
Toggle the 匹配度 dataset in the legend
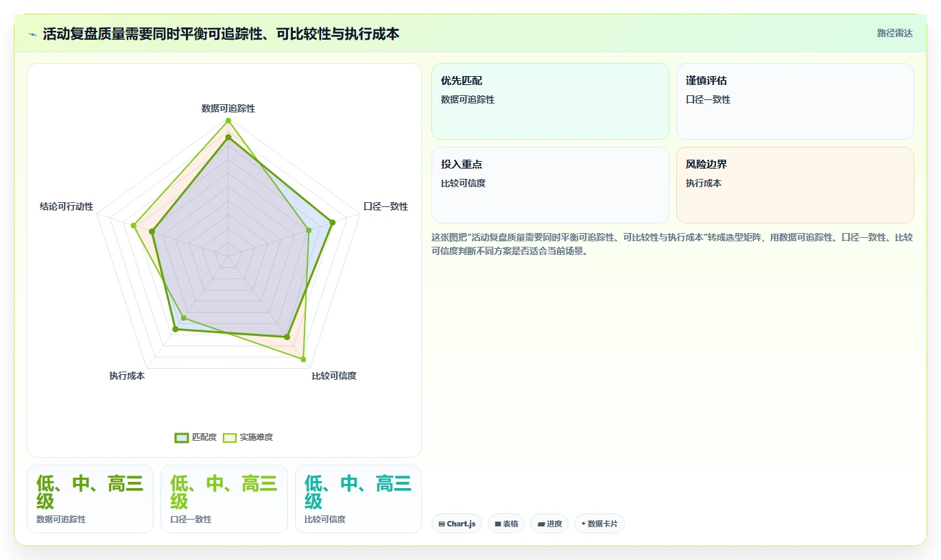tap(195, 437)
